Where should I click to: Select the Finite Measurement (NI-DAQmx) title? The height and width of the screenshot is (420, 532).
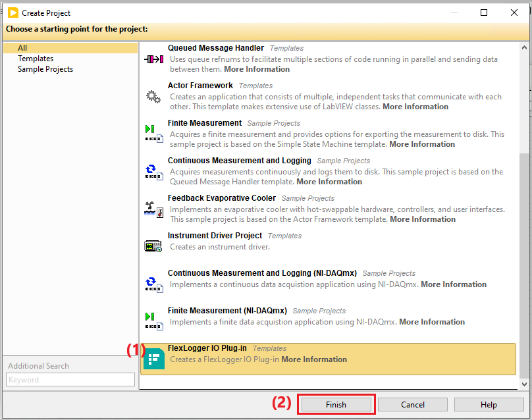(227, 311)
